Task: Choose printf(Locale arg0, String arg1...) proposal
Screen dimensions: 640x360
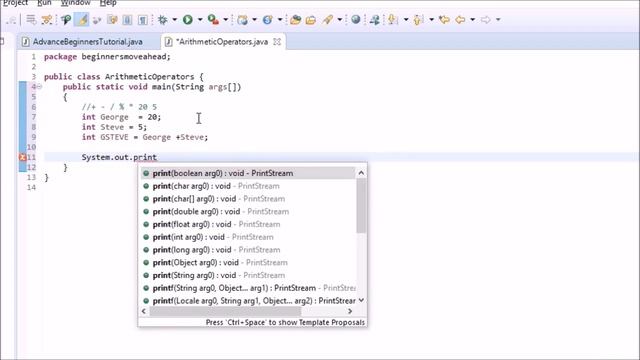Action: point(248,300)
